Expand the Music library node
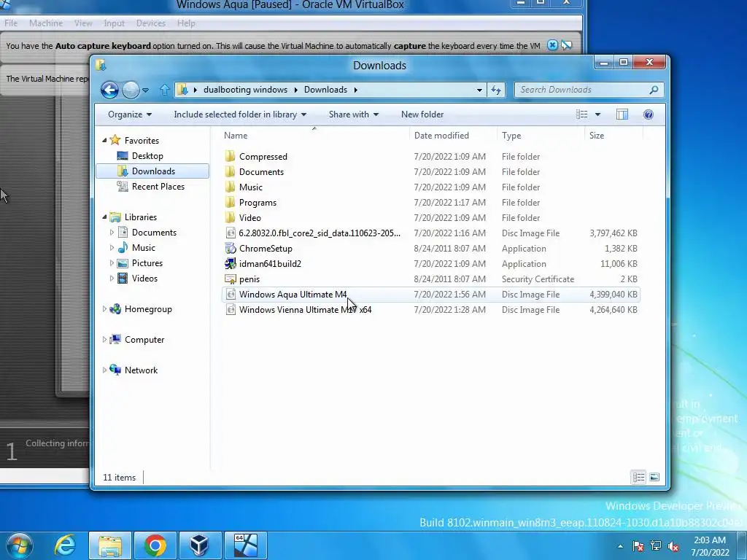 (112, 248)
